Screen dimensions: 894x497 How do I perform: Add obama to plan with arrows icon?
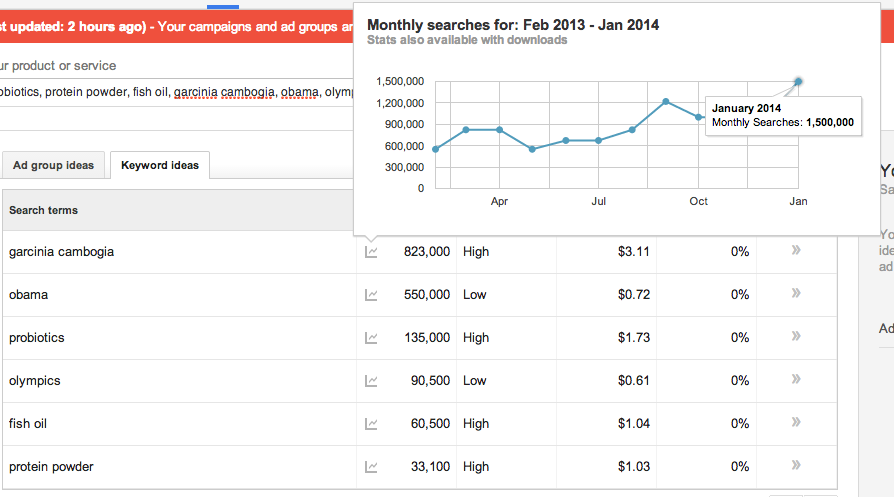796,293
